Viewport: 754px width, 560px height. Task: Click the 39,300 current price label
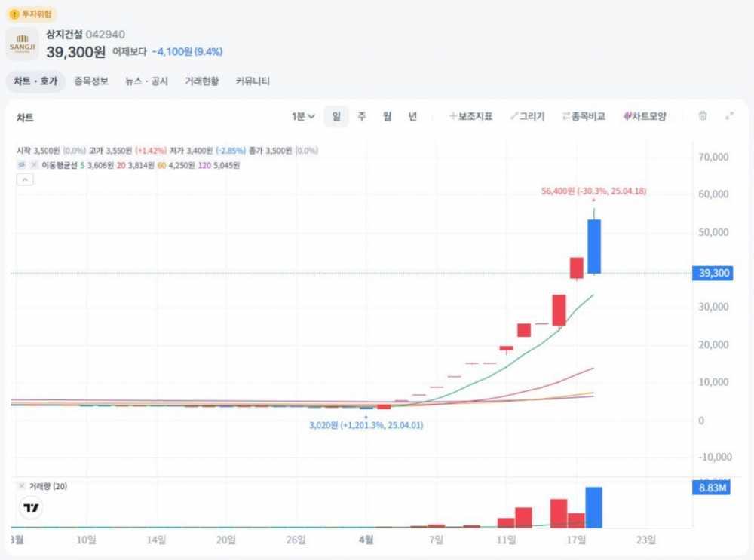[712, 273]
